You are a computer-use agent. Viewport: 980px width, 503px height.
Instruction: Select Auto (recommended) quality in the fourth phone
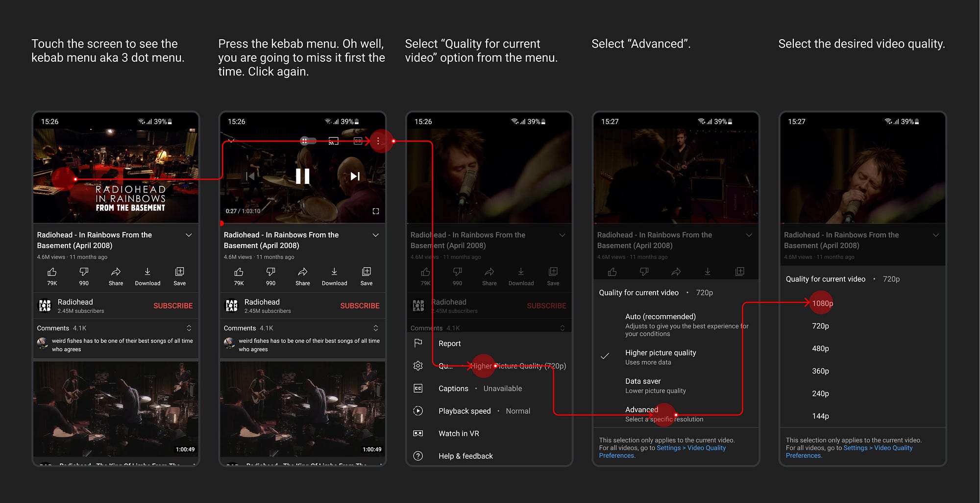pyautogui.click(x=676, y=325)
